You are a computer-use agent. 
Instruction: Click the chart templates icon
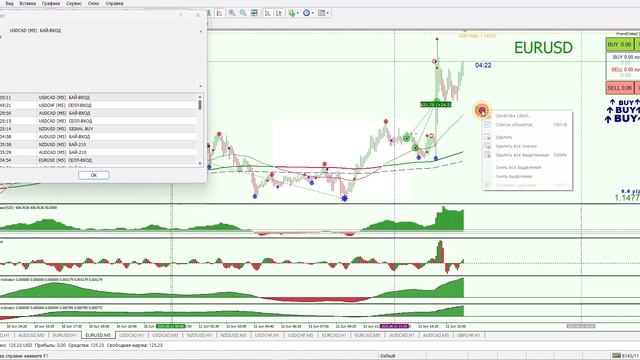[x=322, y=13]
